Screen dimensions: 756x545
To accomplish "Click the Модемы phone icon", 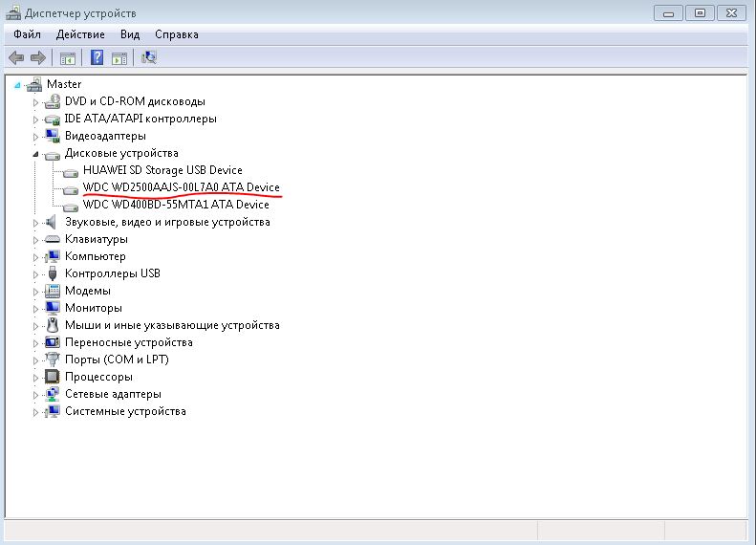I will point(52,291).
